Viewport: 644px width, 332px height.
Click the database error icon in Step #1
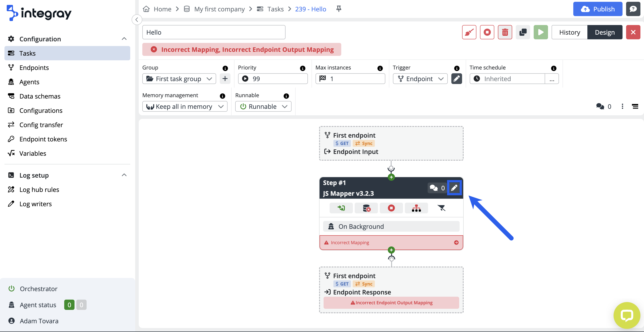pyautogui.click(x=366, y=208)
